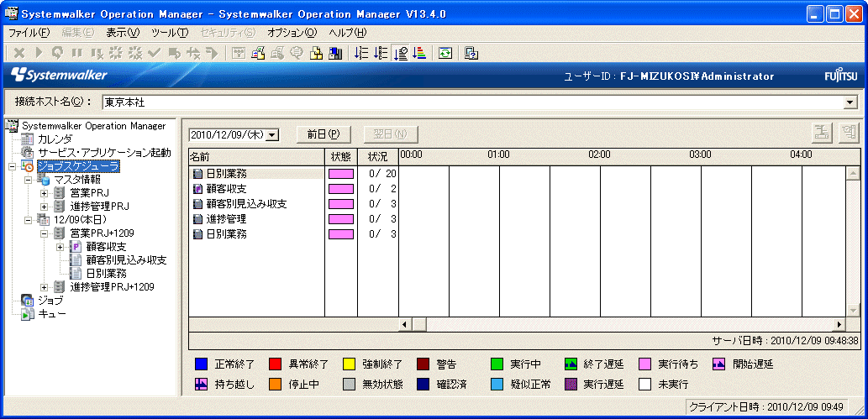Click the yellow folders toolbar icon
Viewport: 868px width, 419px height.
[316, 53]
